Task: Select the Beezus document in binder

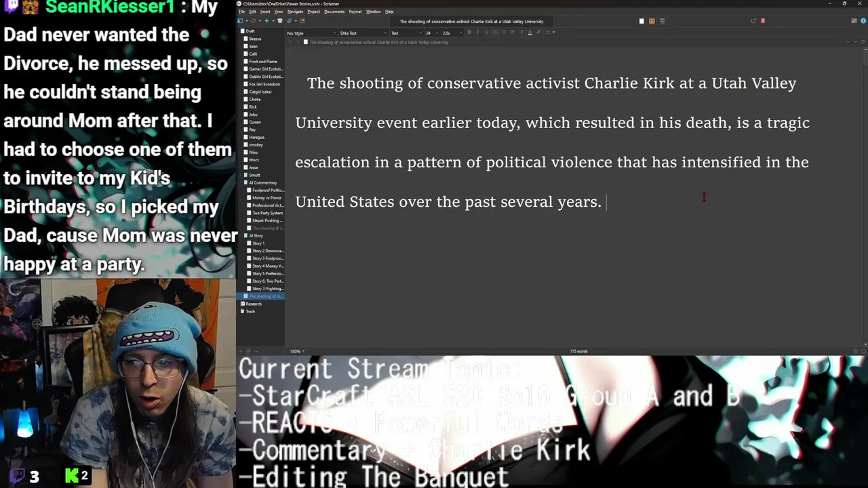Action: point(255,39)
